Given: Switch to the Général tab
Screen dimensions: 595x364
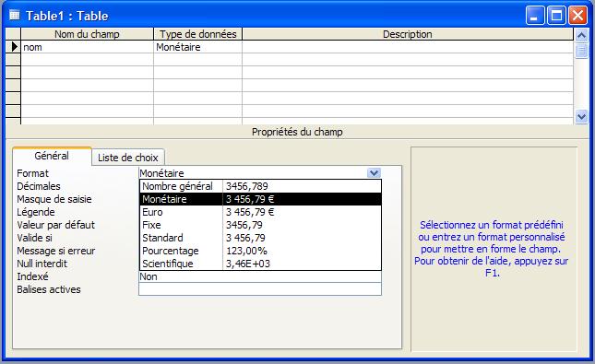Looking at the screenshot, I should point(52,156).
